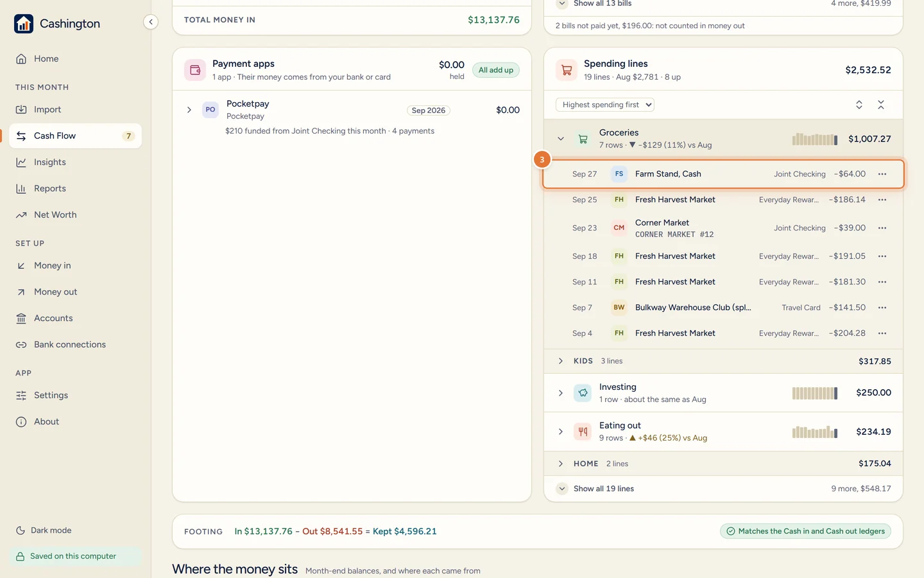The width and height of the screenshot is (924, 578).
Task: Open more options for Sep 18 Fresh Harvest Market
Action: (x=882, y=256)
